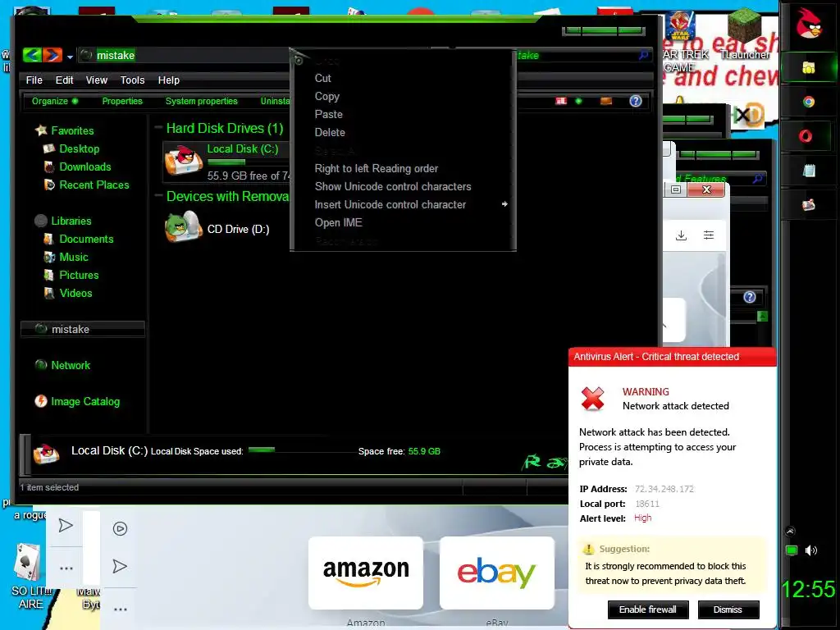Open the Angry Birds Star Wars desktop icon
The height and width of the screenshot is (630, 840).
tap(680, 27)
